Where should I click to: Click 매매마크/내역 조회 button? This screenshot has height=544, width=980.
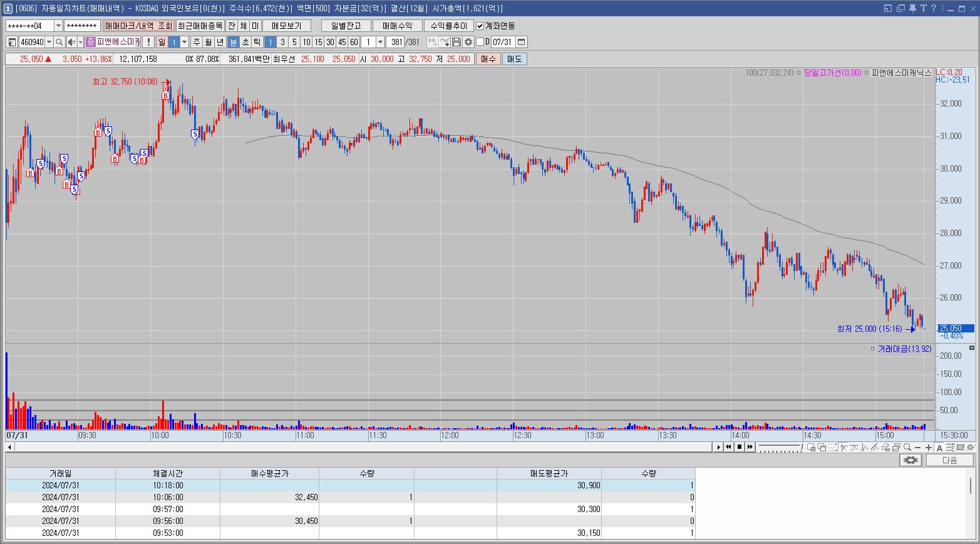tap(138, 26)
